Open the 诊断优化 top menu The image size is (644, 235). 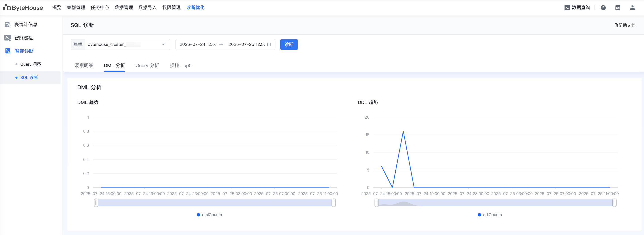(195, 8)
